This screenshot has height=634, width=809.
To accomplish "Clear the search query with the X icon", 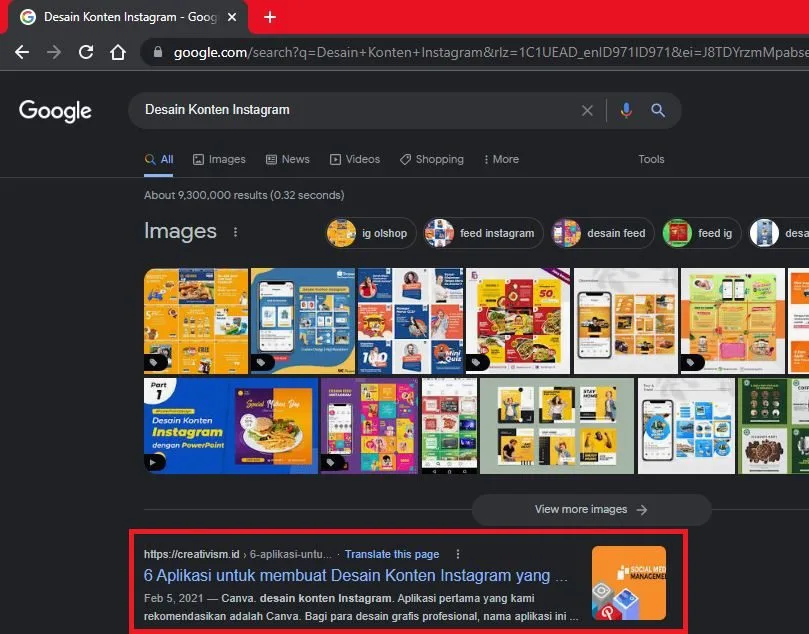I will pyautogui.click(x=587, y=110).
